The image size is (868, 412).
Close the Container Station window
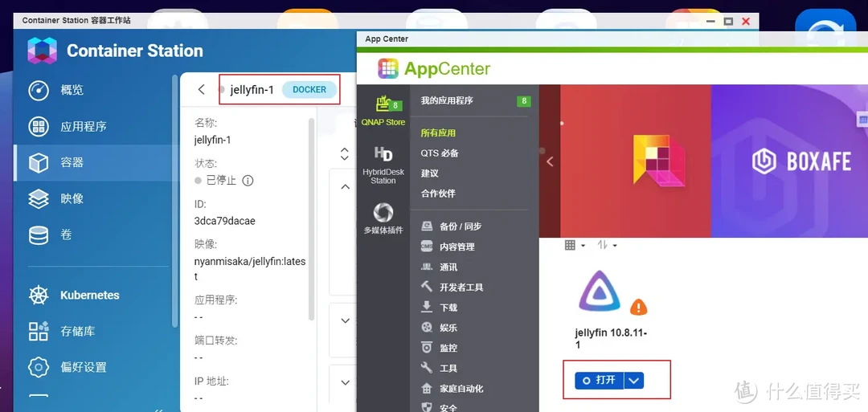tap(746, 21)
